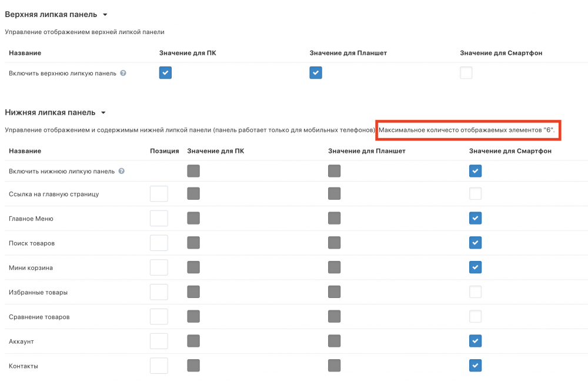588x385 pixels.
Task: Uncheck "Мини корзина" for Смартфон
Action: click(x=476, y=267)
